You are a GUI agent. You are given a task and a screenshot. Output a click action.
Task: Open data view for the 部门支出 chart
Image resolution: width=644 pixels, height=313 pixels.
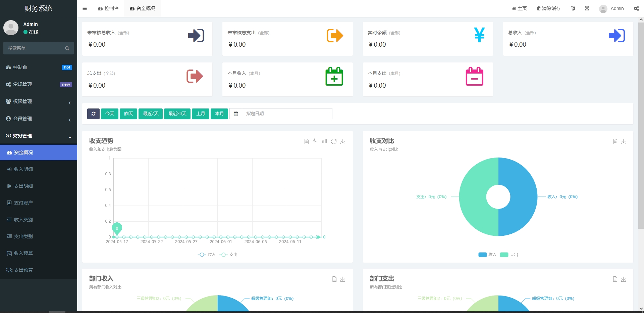(615, 279)
